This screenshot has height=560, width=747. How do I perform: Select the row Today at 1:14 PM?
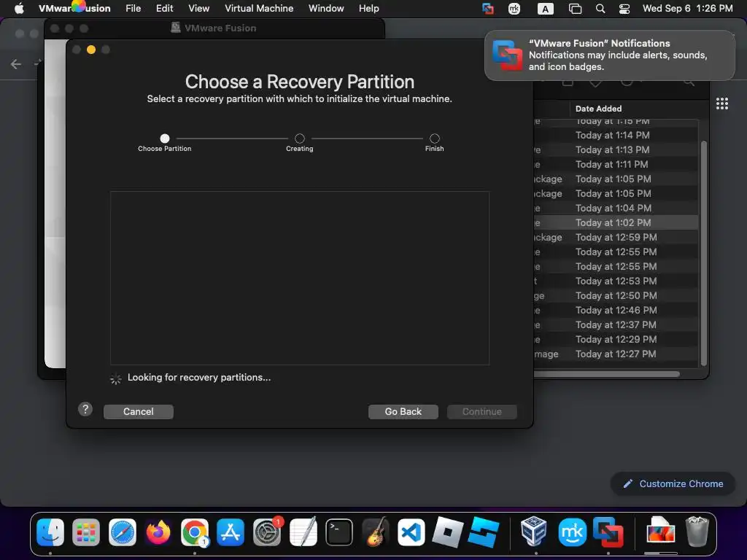click(616, 135)
